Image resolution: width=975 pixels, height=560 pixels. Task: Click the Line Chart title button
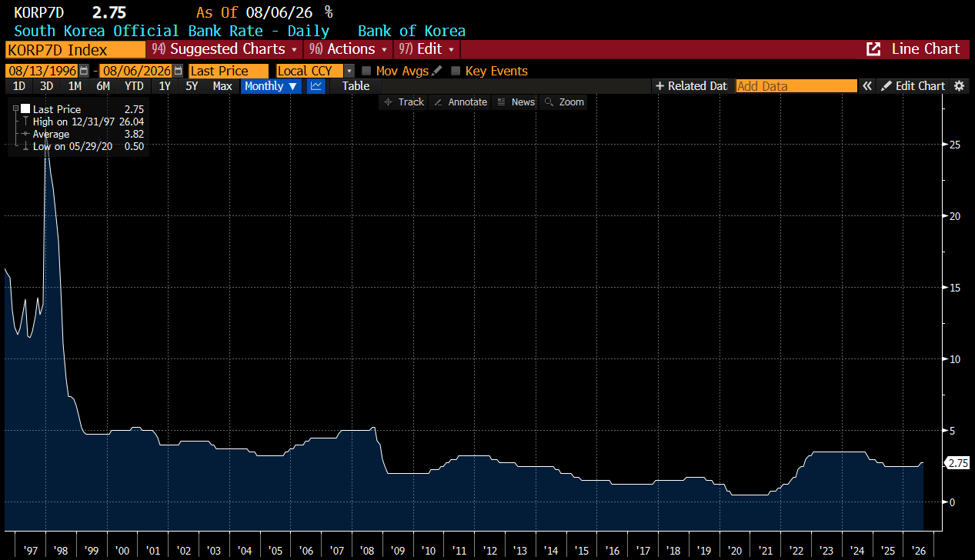point(926,49)
